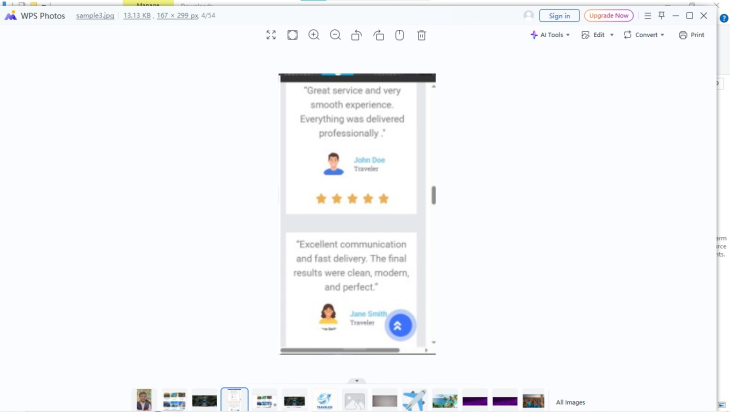Click the full screen expand icon

point(271,35)
